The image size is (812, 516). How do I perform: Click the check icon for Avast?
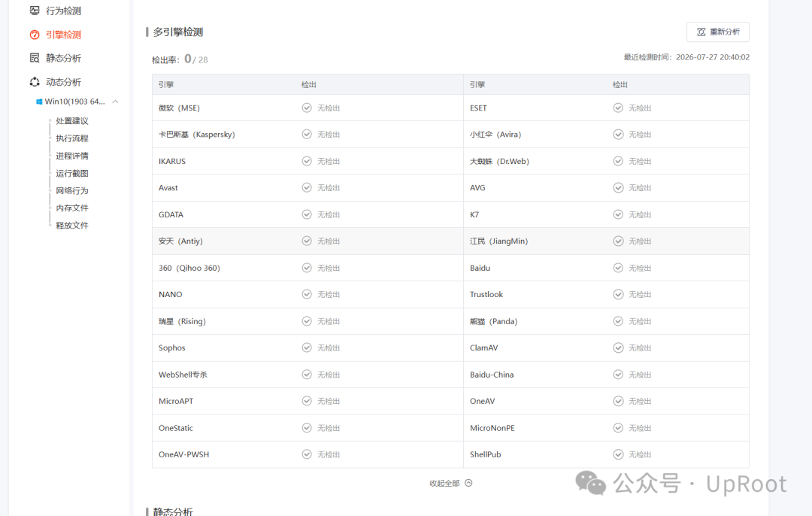pos(307,187)
